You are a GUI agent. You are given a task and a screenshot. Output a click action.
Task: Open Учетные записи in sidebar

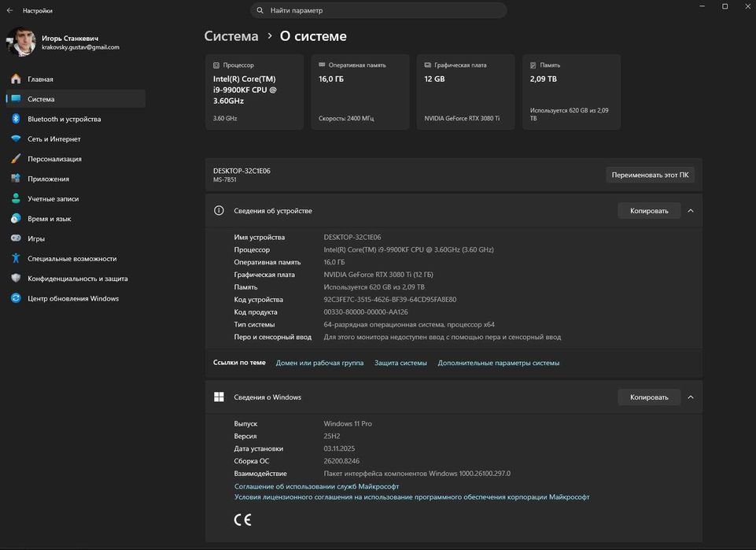point(76,198)
